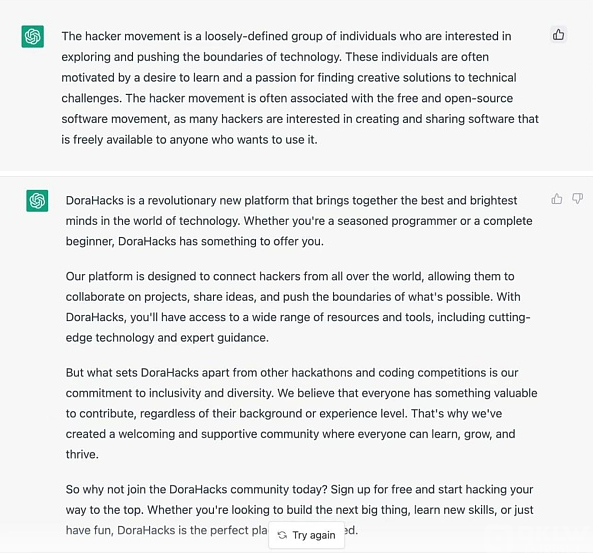This screenshot has width=593, height=560.
Task: Click the paragraph starting "DoraHacks is a revolutionary"
Action: click(x=299, y=221)
